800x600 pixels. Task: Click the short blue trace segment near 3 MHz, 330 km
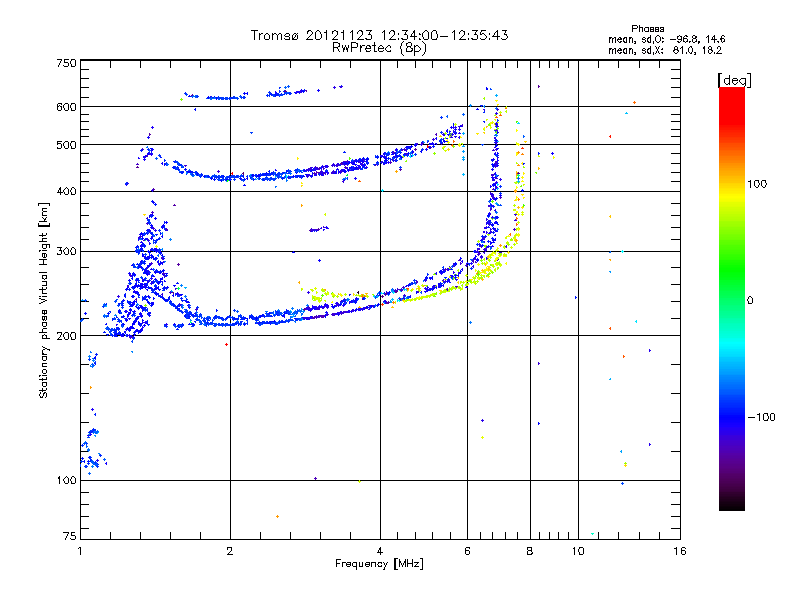(x=318, y=230)
